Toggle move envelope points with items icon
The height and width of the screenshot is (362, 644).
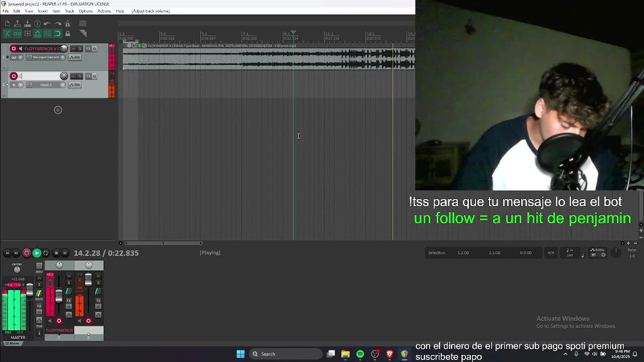[x=37, y=34]
